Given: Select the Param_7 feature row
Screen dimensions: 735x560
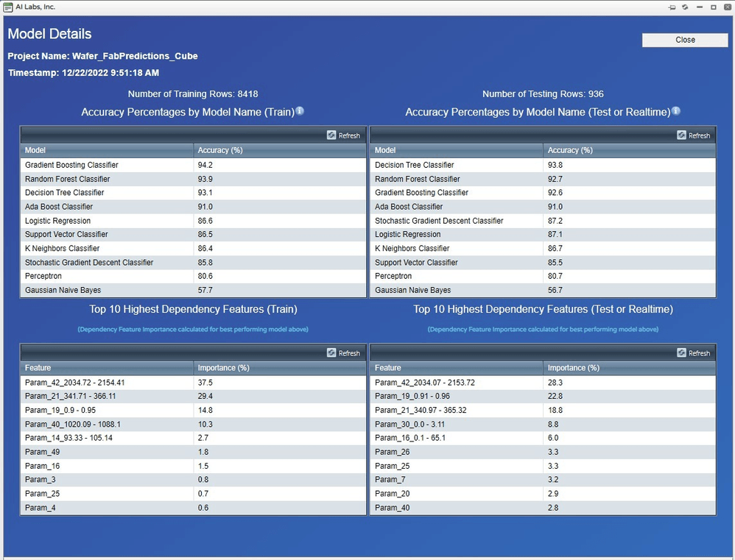Looking at the screenshot, I should [x=544, y=480].
